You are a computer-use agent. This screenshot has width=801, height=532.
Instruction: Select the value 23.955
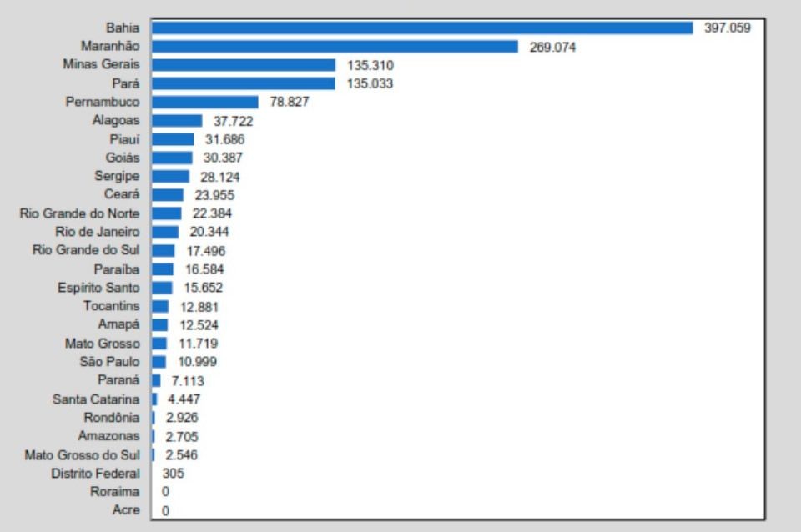[x=214, y=196]
